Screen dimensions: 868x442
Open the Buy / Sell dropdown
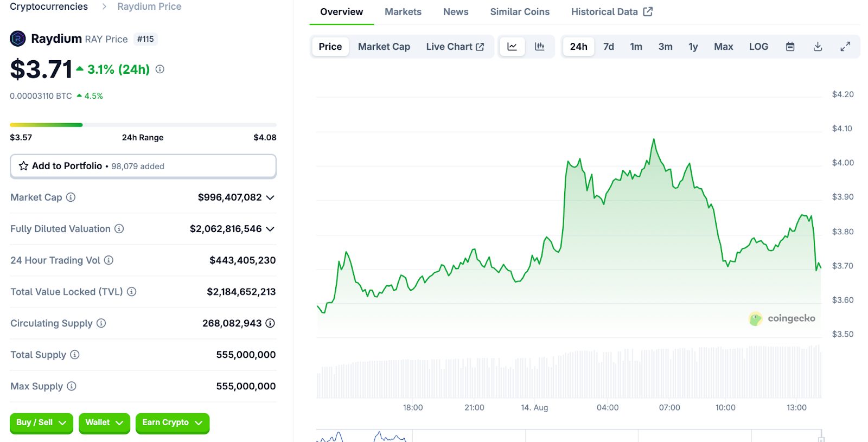click(41, 422)
